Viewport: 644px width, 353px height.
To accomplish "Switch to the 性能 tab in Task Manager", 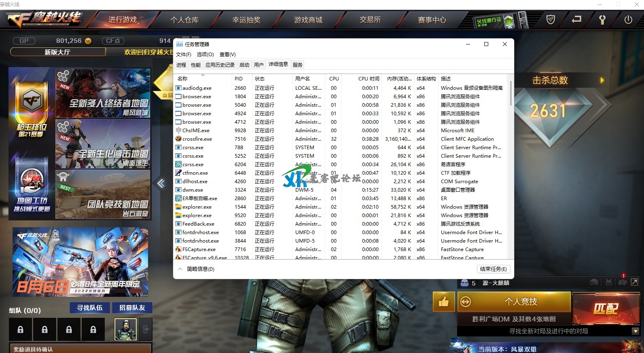I will click(196, 65).
